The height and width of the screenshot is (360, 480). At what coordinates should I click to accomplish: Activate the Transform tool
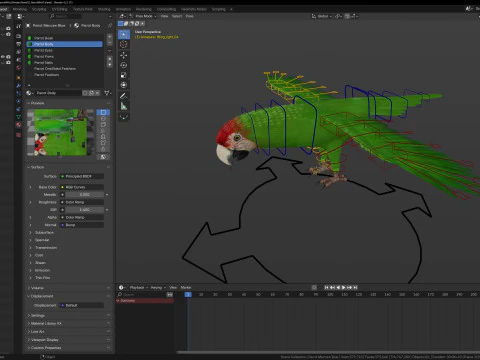(124, 85)
